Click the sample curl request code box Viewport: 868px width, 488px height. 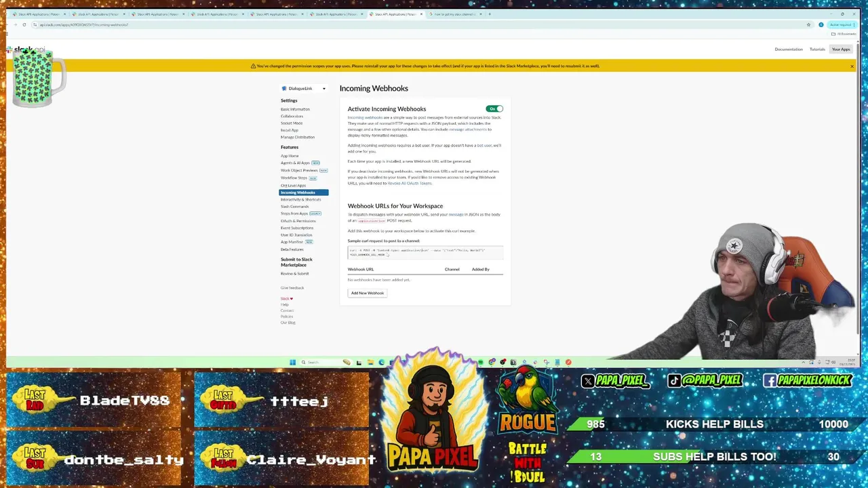425,253
